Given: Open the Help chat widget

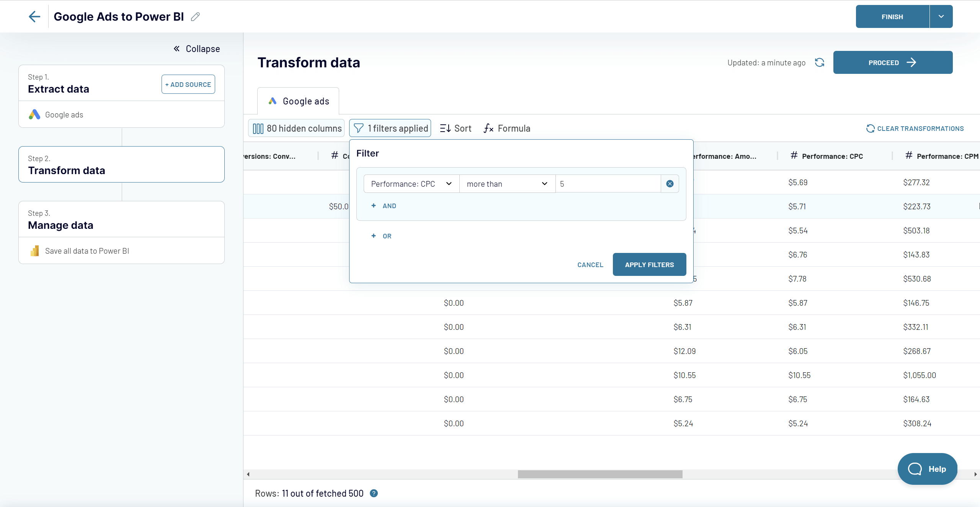Looking at the screenshot, I should coord(927,469).
